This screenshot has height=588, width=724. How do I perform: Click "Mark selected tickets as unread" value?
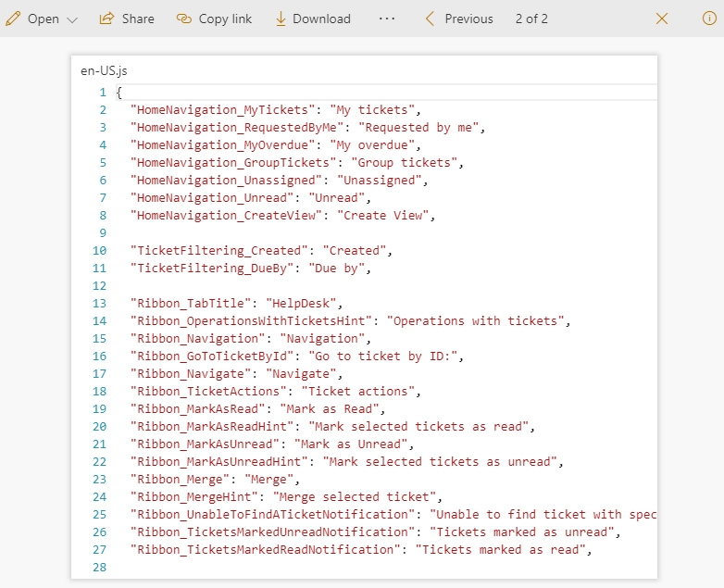coord(440,461)
